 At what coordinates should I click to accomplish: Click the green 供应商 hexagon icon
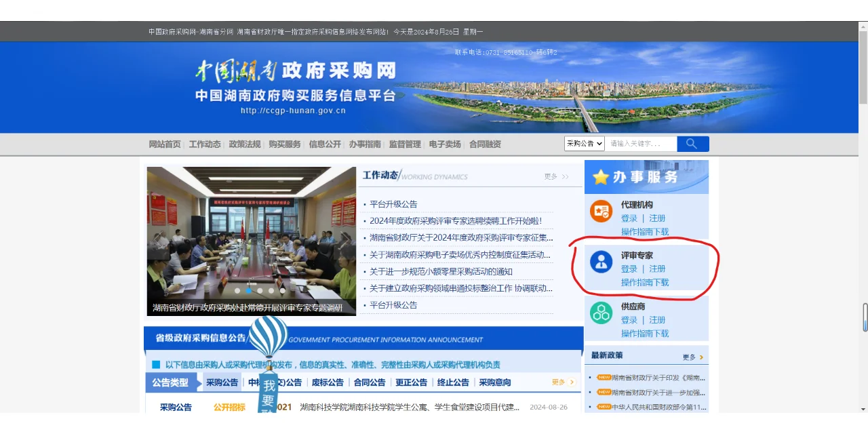(x=600, y=313)
